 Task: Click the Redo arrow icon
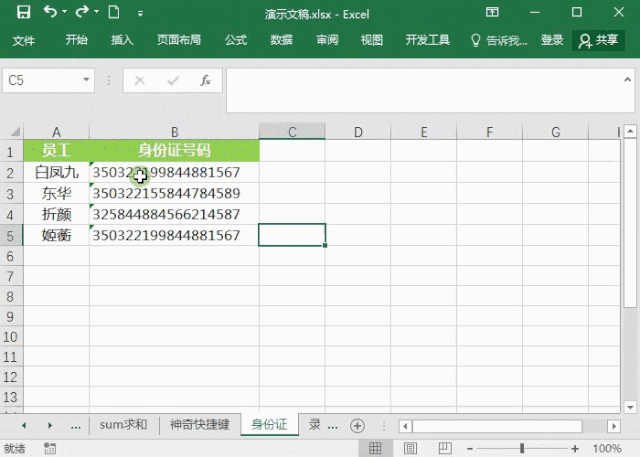click(82, 12)
